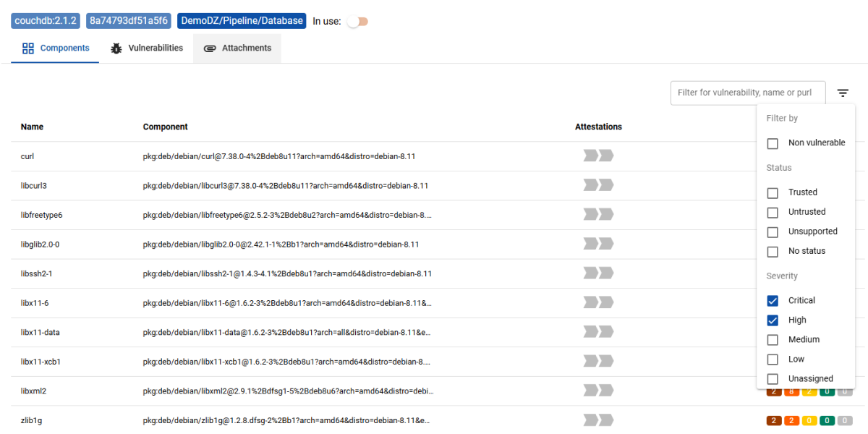
Task: Click the libfreetype6@2.5.2 purl text
Action: pos(288,215)
